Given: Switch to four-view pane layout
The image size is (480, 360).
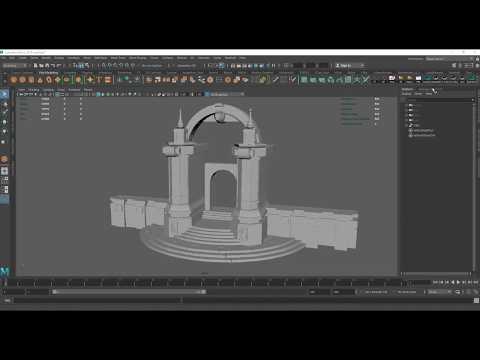Looking at the screenshot, I should point(5,180).
